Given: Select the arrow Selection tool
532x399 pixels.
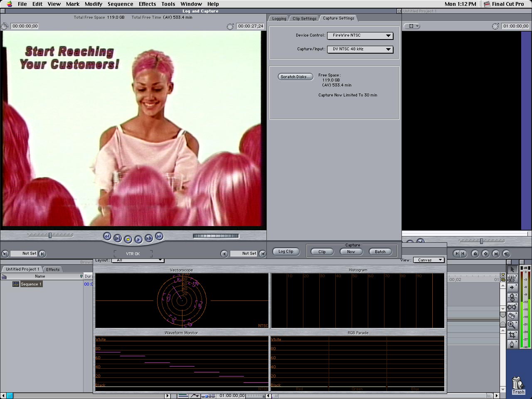Looking at the screenshot, I should [x=512, y=269].
